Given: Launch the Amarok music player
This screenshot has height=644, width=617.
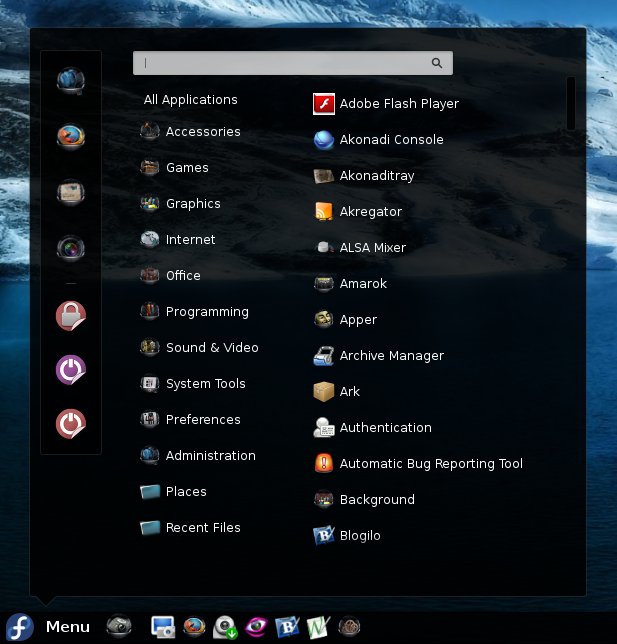Looking at the screenshot, I should 363,284.
